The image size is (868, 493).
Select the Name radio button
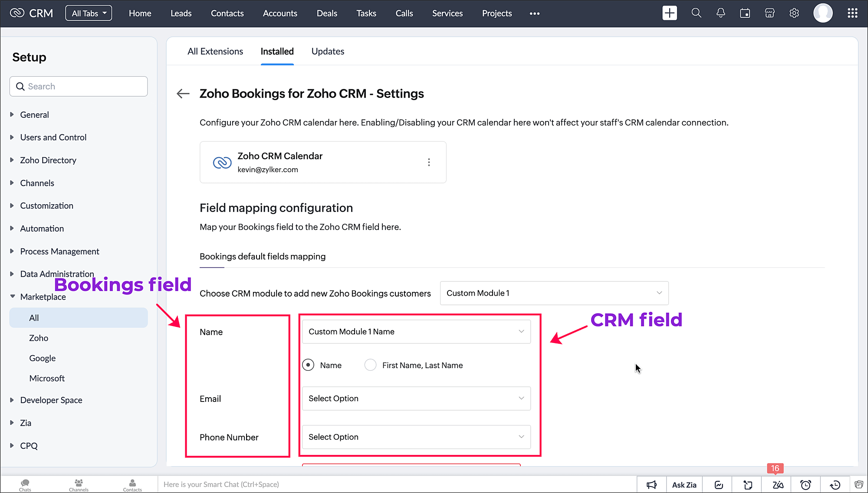pos(308,365)
